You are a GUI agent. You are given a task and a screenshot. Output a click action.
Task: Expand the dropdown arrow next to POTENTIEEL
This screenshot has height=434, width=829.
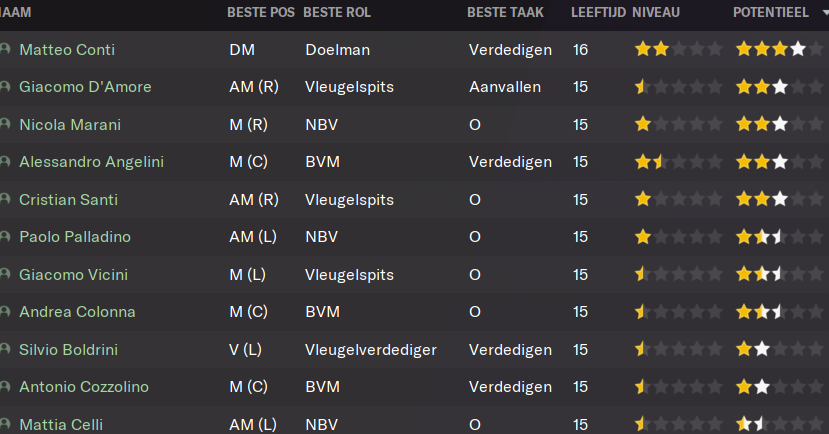pyautogui.click(x=825, y=13)
